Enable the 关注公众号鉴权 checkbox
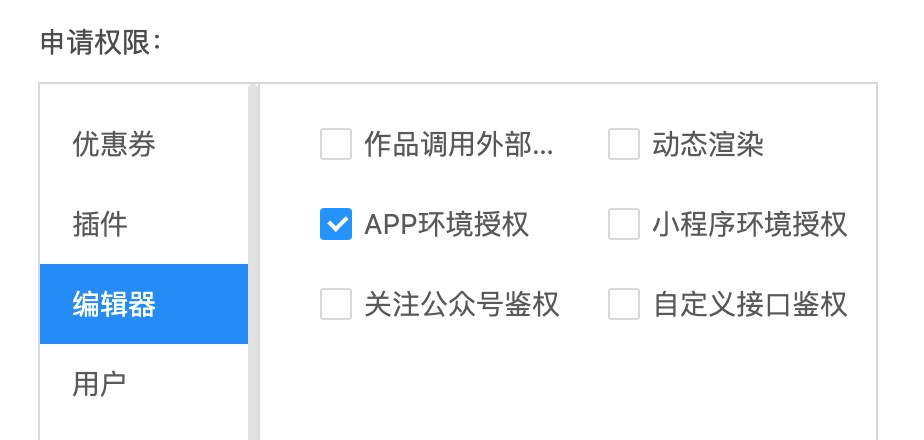 336,304
